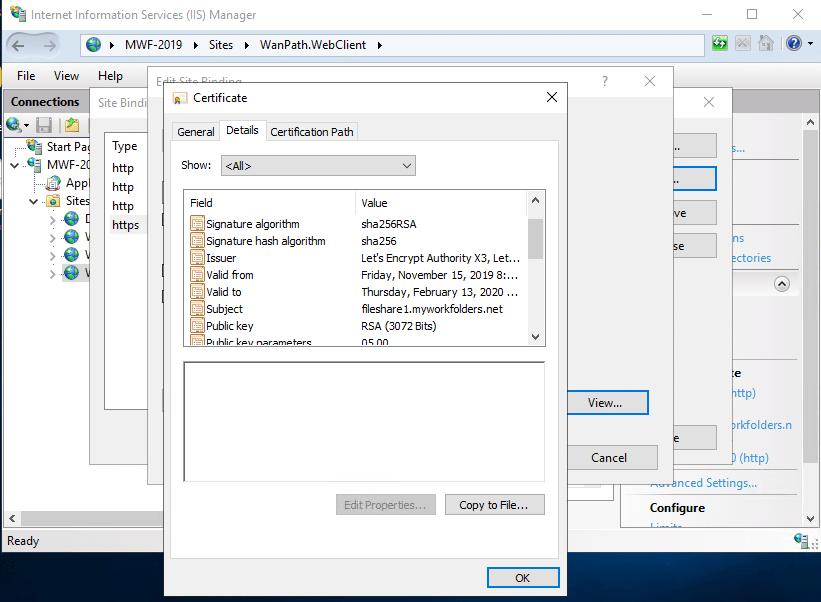
Task: Click the Refresh page icon in address bar
Action: pyautogui.click(x=720, y=44)
